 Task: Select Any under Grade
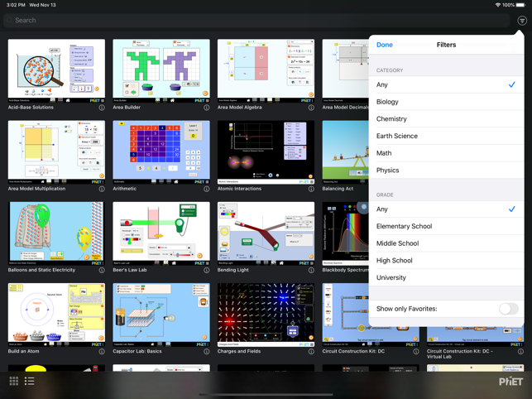[x=446, y=209]
